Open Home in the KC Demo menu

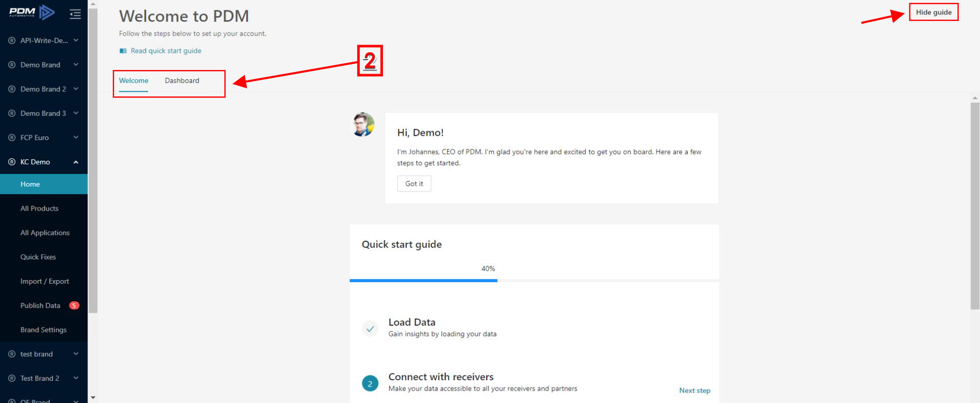[x=44, y=184]
